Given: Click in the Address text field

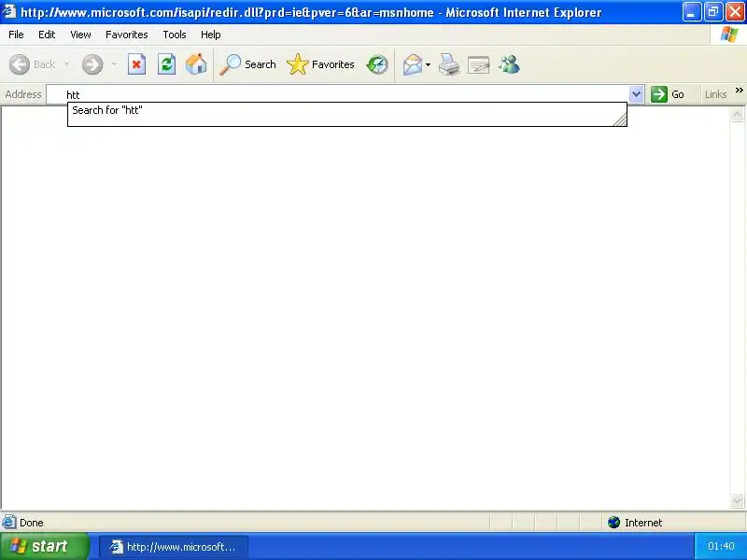Looking at the screenshot, I should tap(345, 94).
